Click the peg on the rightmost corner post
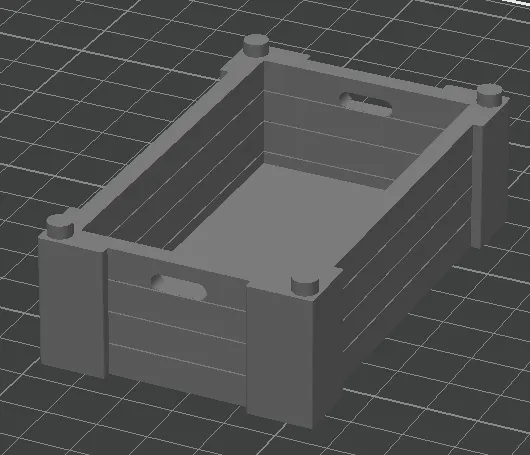Screen dimensions: 530x455 pyautogui.click(x=489, y=95)
